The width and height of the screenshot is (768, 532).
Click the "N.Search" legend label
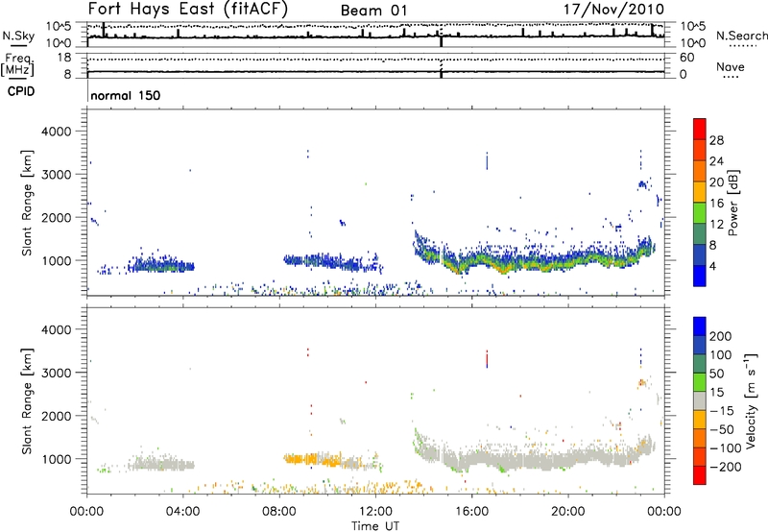pos(741,36)
